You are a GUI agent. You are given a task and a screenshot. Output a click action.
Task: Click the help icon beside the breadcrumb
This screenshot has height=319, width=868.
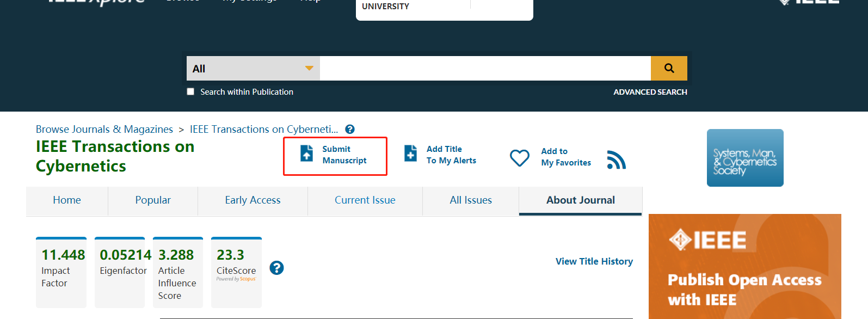coord(350,129)
